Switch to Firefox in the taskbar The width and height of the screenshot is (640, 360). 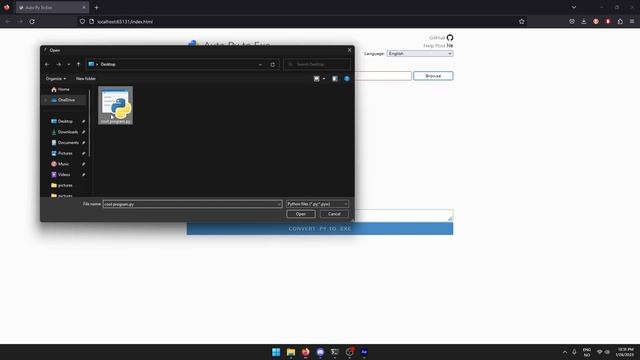[x=305, y=352]
